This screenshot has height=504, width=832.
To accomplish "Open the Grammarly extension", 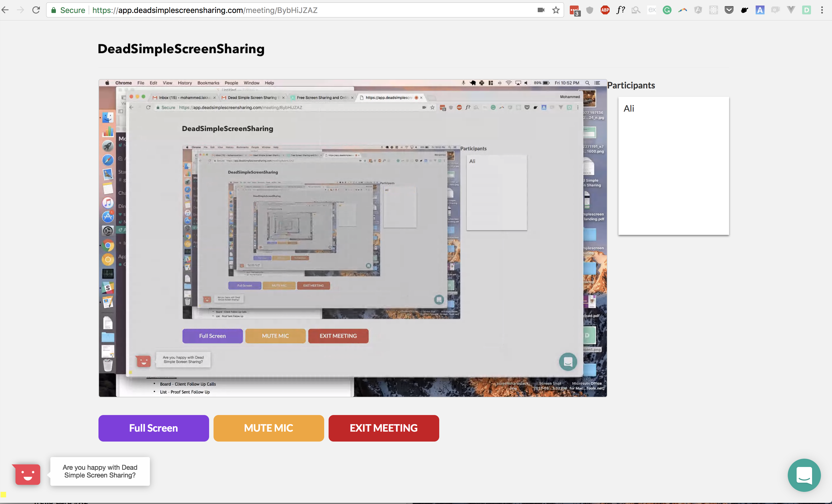I will (667, 10).
